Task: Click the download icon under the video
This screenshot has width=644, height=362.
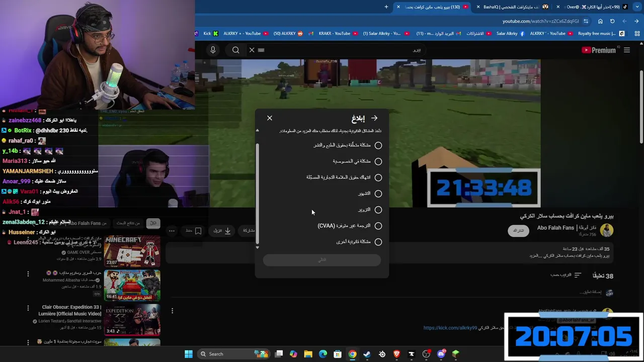Action: pyautogui.click(x=227, y=231)
